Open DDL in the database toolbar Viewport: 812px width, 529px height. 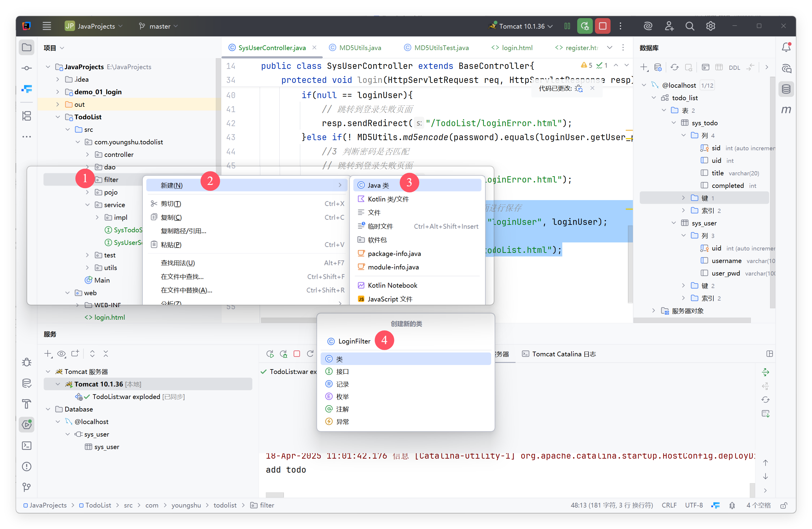pos(734,68)
